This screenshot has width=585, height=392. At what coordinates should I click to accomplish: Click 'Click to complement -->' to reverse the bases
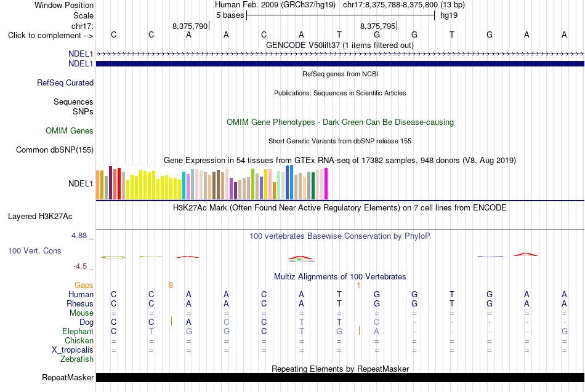[50, 36]
